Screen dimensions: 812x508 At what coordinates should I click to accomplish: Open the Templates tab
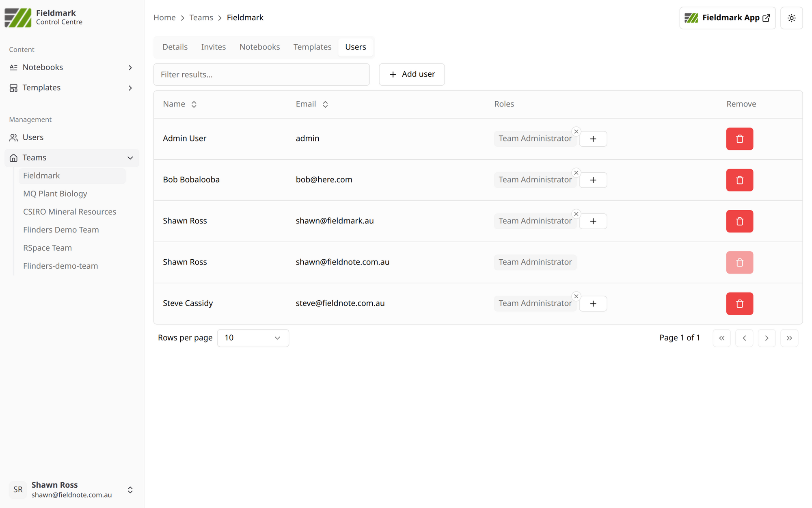[x=312, y=47]
